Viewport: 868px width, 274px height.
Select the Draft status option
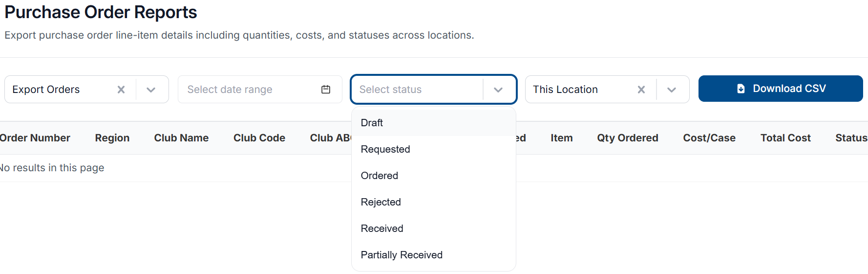pos(434,123)
